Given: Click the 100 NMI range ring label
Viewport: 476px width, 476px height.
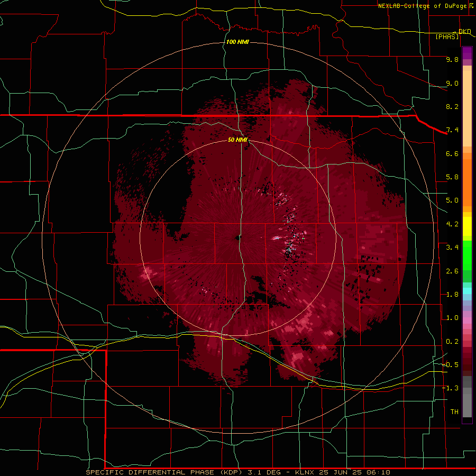Looking at the screenshot, I should pyautogui.click(x=237, y=42).
